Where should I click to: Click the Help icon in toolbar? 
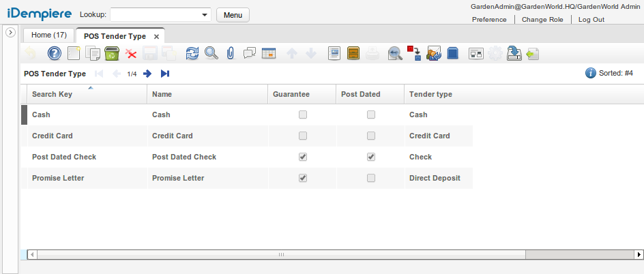click(x=55, y=53)
